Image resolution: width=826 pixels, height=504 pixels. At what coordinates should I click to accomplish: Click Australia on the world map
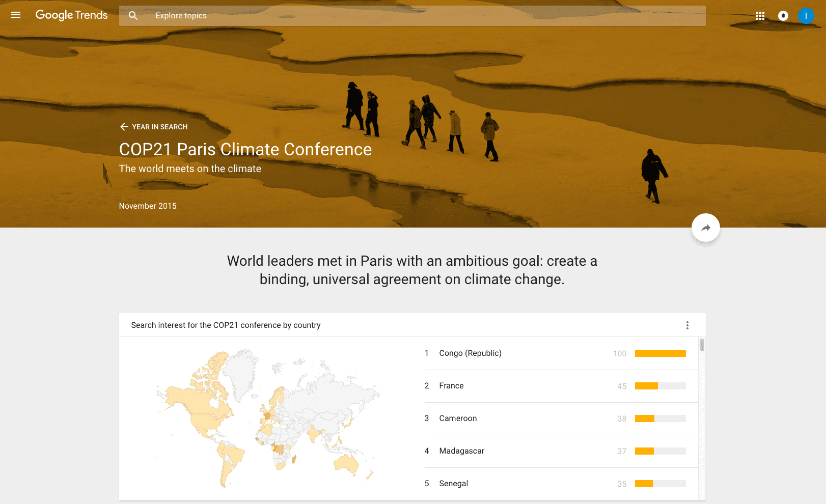[347, 463]
